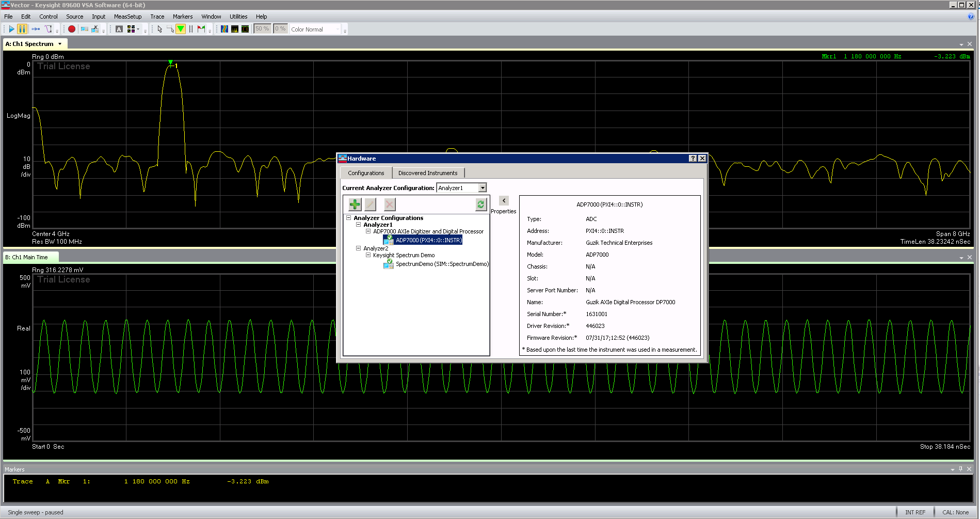Viewport: 980px width, 519px height.
Task: Click the single trace layout A icon
Action: click(x=119, y=29)
